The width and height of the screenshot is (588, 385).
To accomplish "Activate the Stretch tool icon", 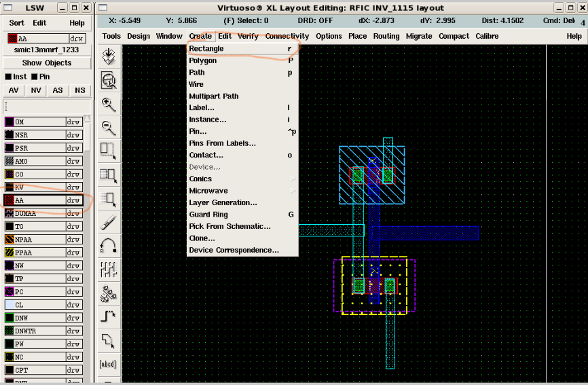I will click(109, 151).
